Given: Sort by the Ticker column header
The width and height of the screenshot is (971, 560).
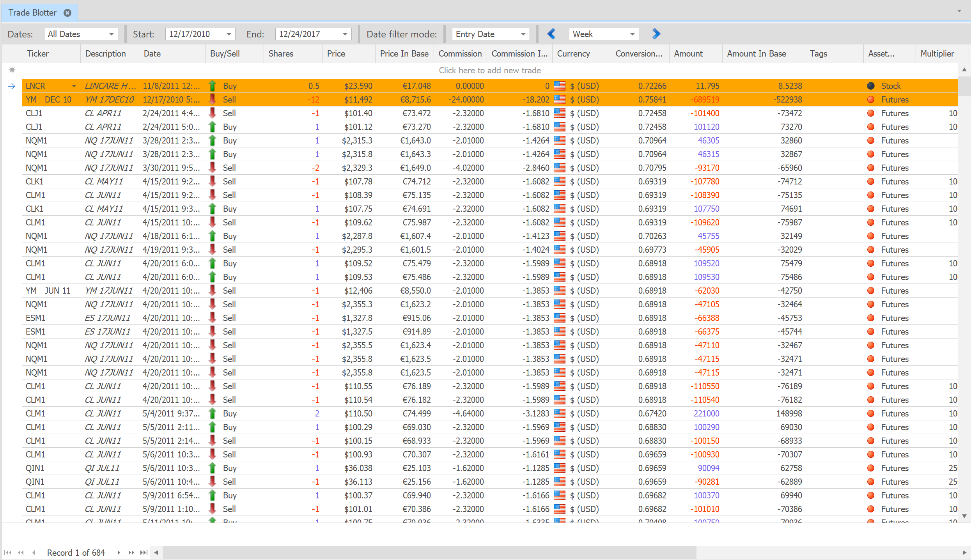Looking at the screenshot, I should (x=38, y=54).
